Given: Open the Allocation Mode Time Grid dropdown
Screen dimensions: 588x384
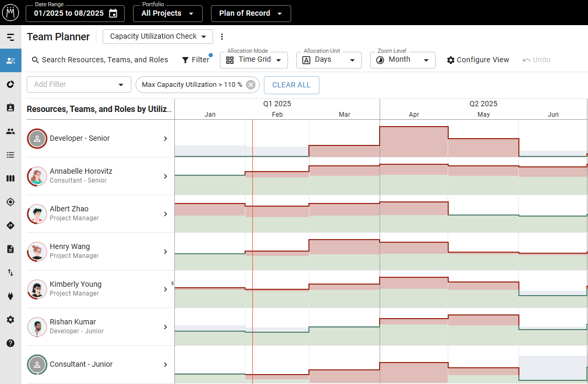Looking at the screenshot, I should pyautogui.click(x=254, y=60).
